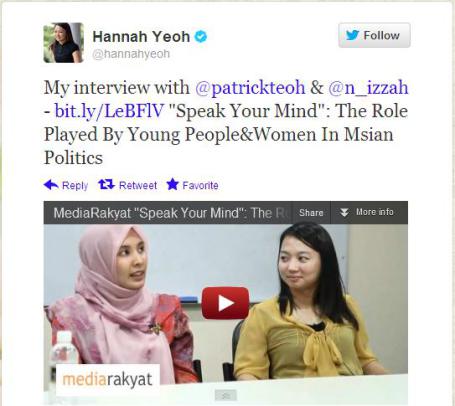Open the @patrickteoh mention link

(x=250, y=88)
